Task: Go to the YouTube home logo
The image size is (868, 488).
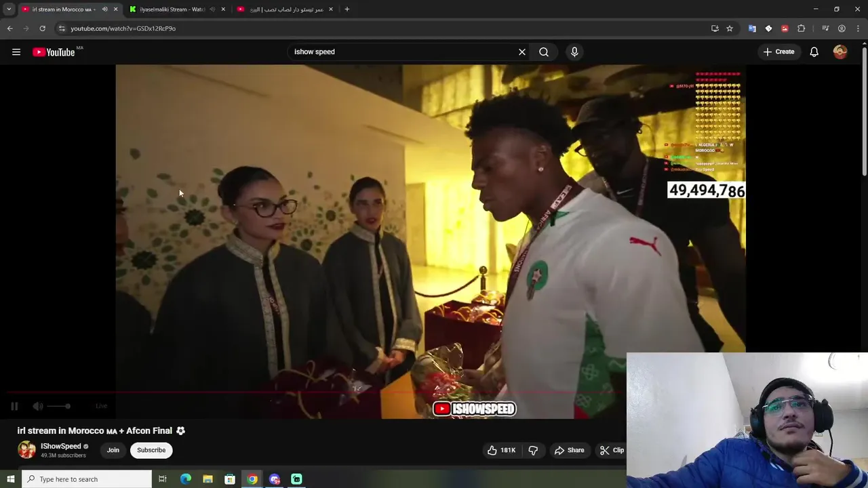Action: 54,52
